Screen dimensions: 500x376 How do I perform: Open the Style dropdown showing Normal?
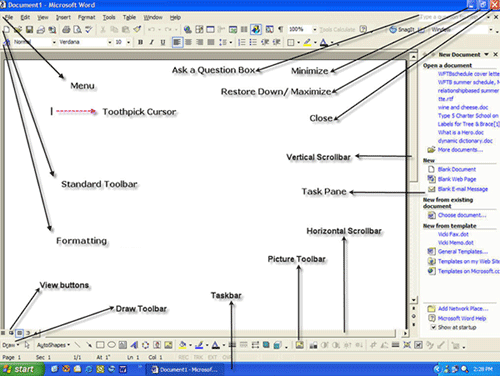click(54, 42)
